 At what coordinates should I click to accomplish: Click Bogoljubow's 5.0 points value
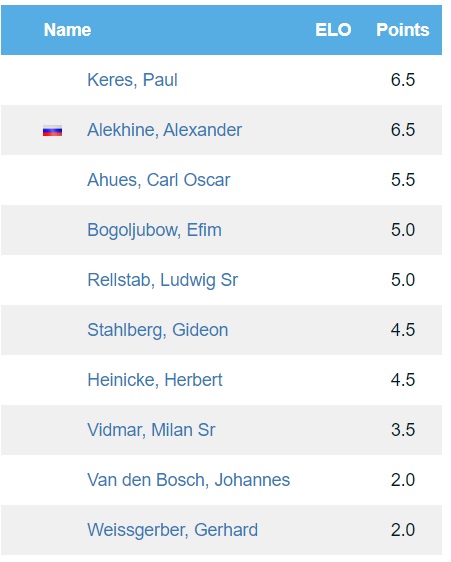pyautogui.click(x=403, y=230)
